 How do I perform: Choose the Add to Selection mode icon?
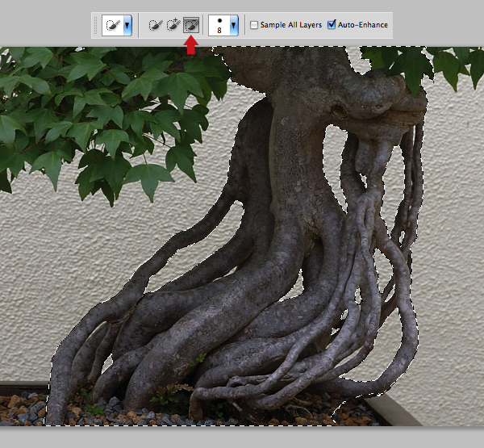173,25
